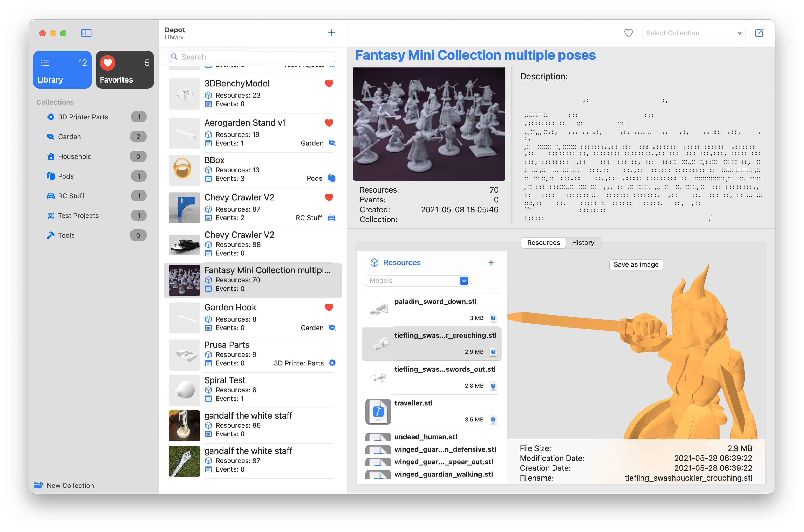
Task: Toggle the favorite heart outline in the toolbar
Action: 628,33
